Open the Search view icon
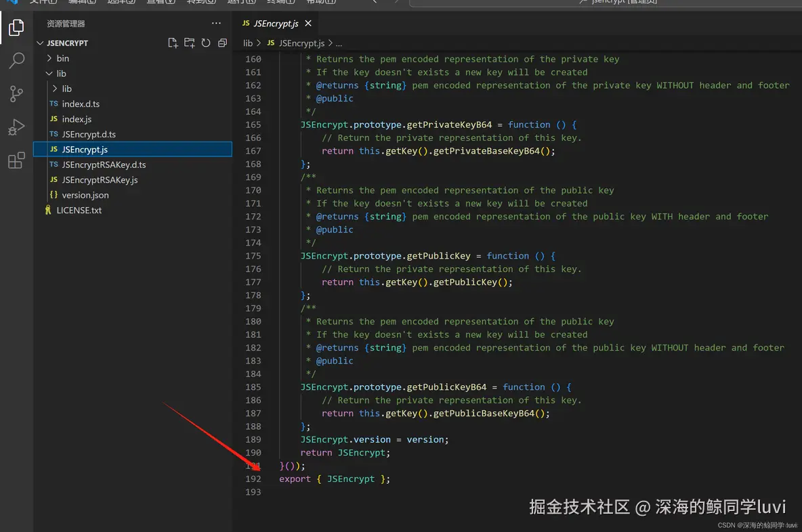Screen dimensions: 802x532 (16, 61)
